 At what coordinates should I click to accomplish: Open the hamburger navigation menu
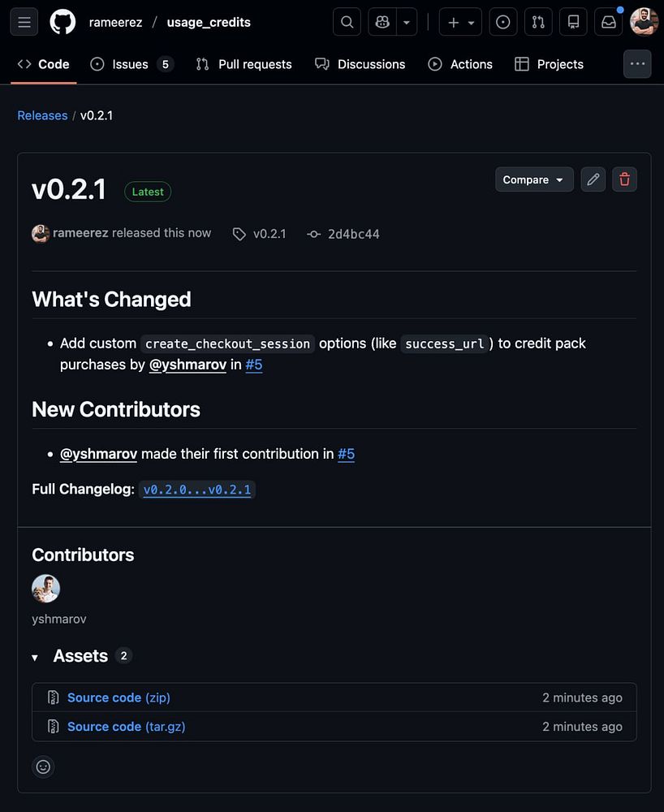click(x=24, y=23)
